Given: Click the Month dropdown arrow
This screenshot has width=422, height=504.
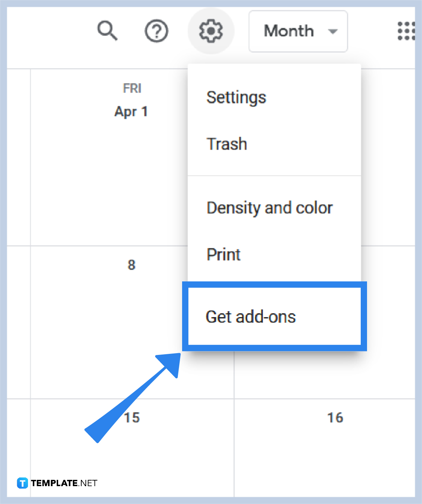Looking at the screenshot, I should [x=333, y=31].
